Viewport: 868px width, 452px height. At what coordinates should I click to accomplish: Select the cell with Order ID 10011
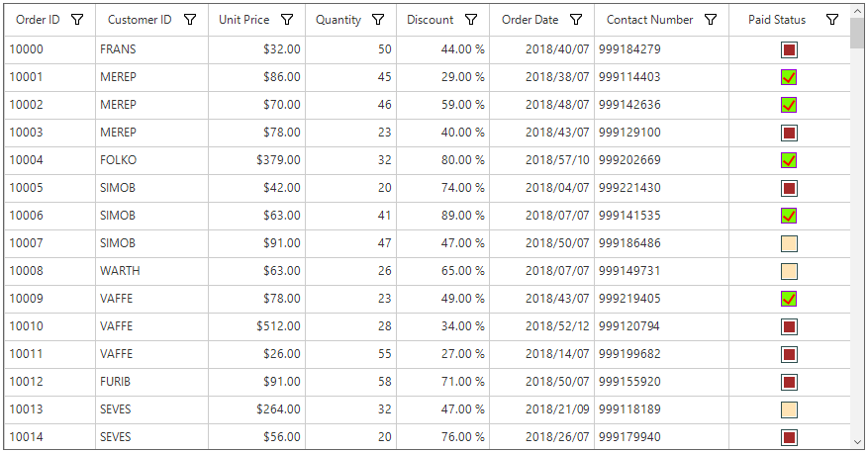click(x=49, y=354)
